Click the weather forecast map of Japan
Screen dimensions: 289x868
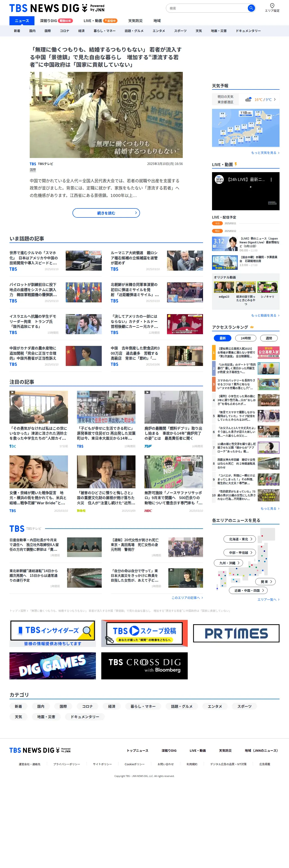click(x=246, y=128)
